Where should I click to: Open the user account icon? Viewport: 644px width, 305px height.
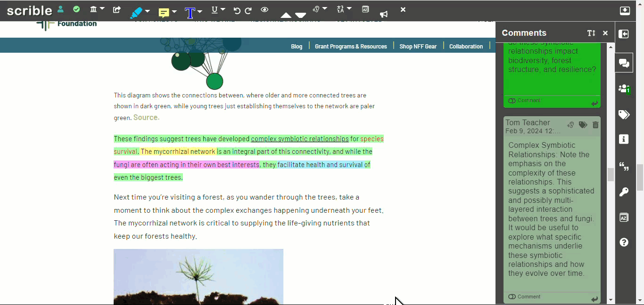point(60,9)
